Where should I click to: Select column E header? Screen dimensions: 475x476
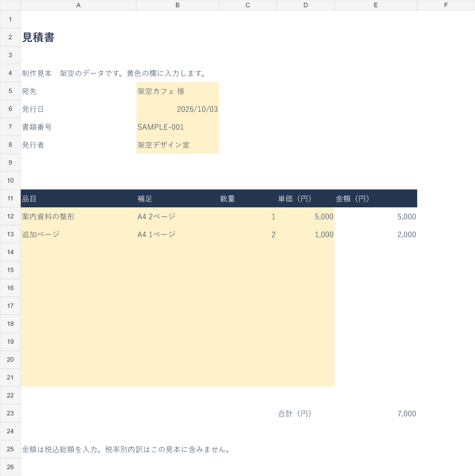(x=376, y=5)
